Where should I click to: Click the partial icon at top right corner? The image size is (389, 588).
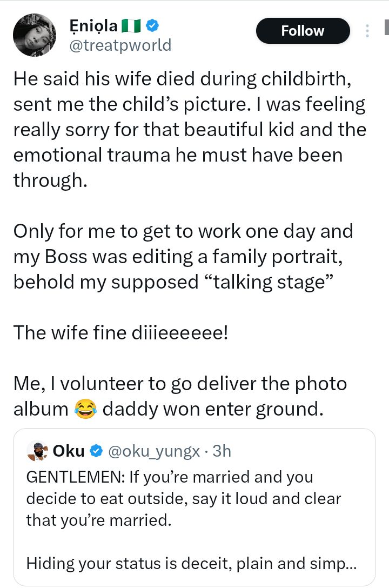tap(385, 26)
